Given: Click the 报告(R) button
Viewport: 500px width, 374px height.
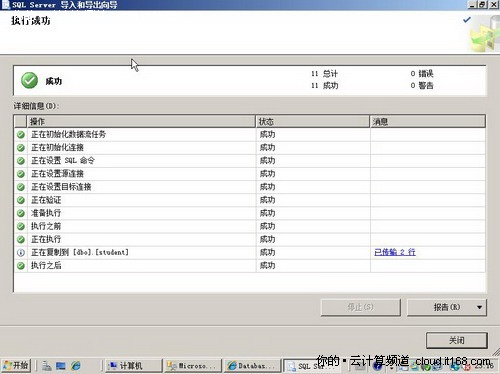Looking at the screenshot, I should click(441, 307).
